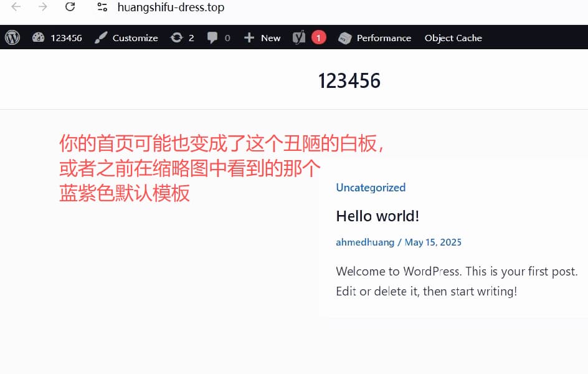Click the May 15, 2025 post date
The height and width of the screenshot is (374, 588).
tap(433, 242)
